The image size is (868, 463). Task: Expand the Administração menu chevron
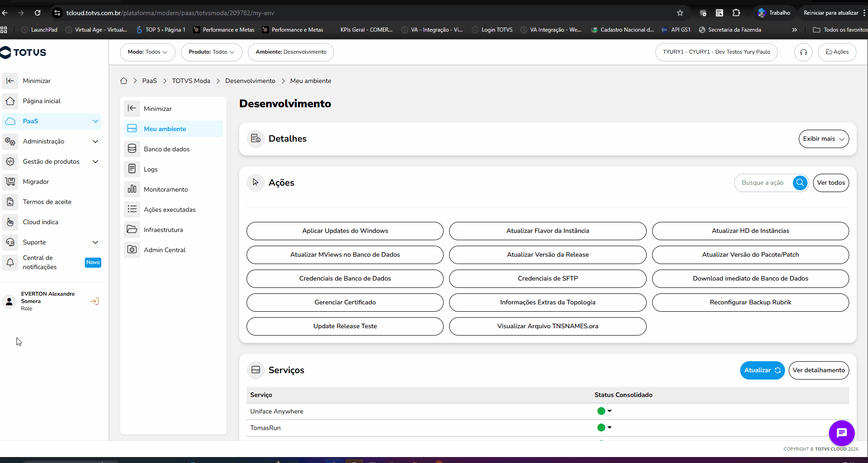point(95,141)
